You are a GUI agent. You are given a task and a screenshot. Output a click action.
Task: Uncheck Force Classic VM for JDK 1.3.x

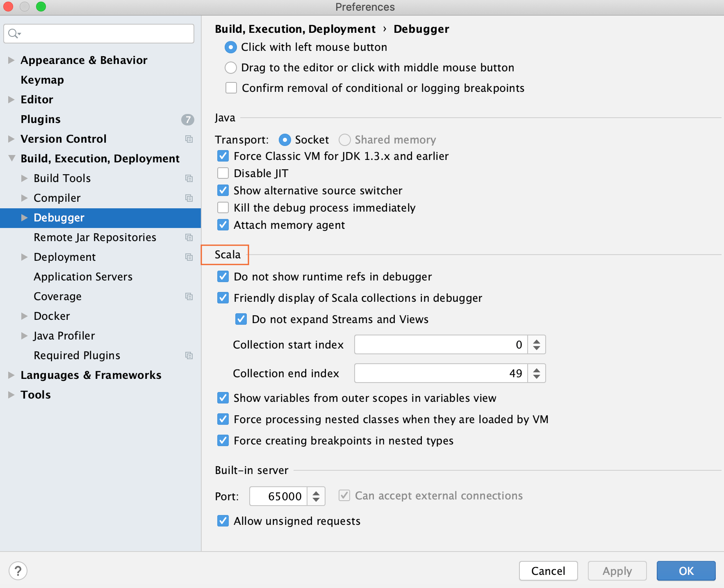coord(223,156)
